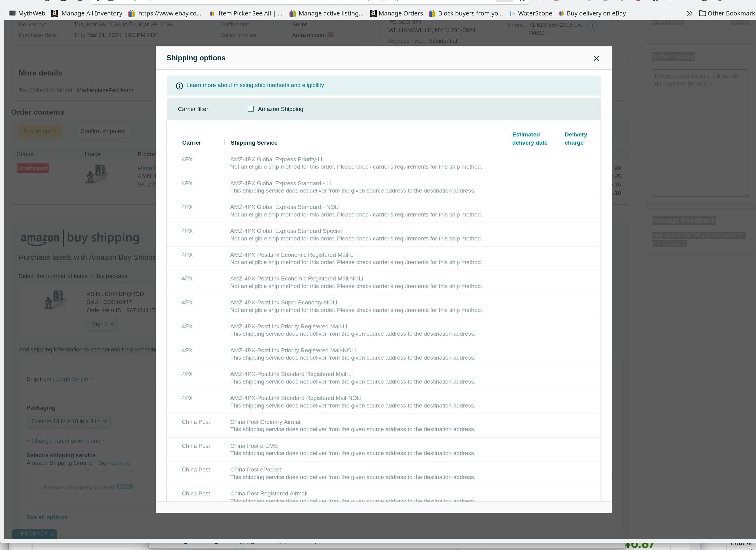
Task: Click the Buy shipping button
Action: (40, 131)
